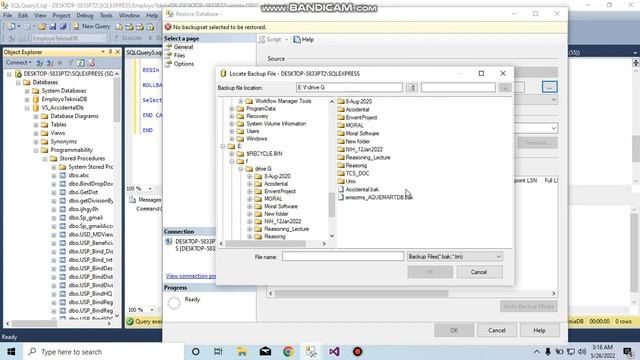640x360 pixels.
Task: Select $RECYCLE.BIN in folder tree
Action: coord(264,154)
